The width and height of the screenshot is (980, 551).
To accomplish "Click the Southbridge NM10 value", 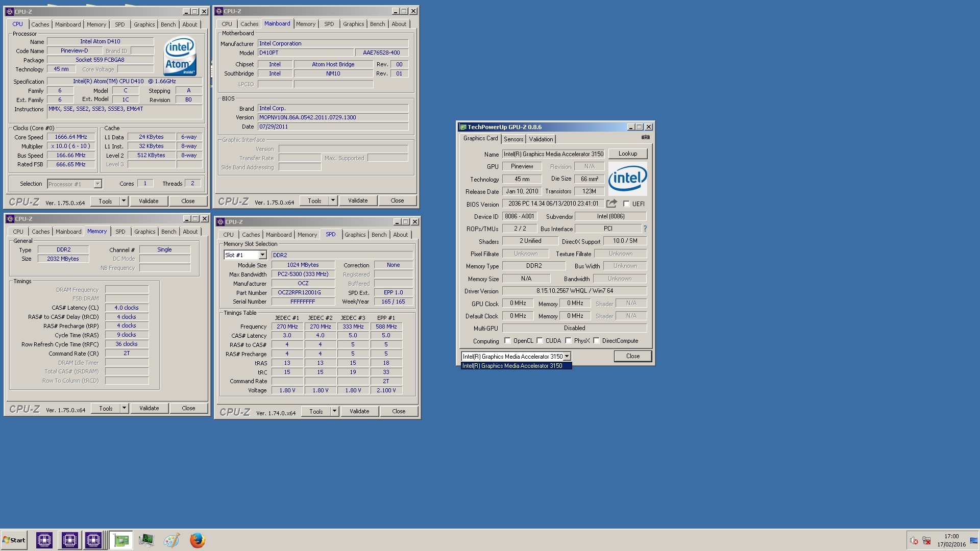I will pyautogui.click(x=333, y=73).
